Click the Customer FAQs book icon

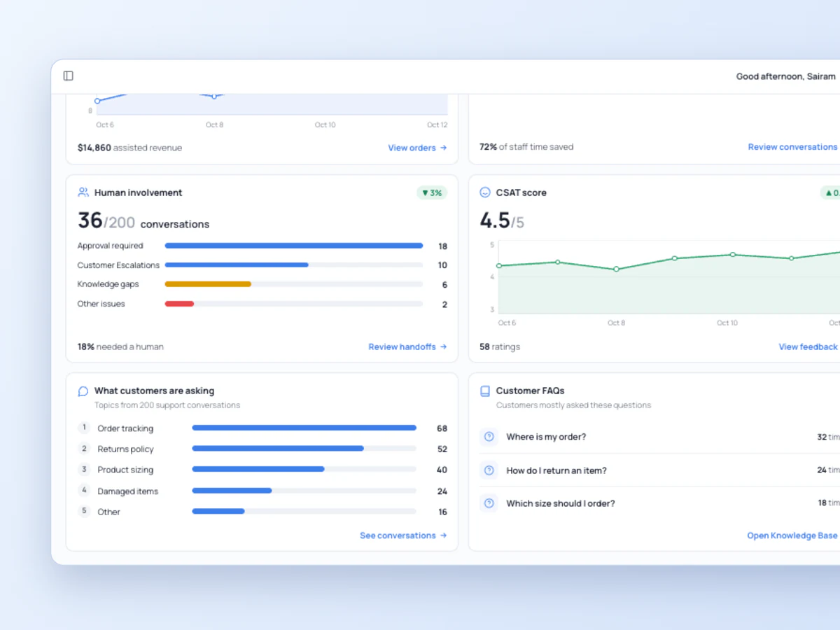[x=485, y=391]
